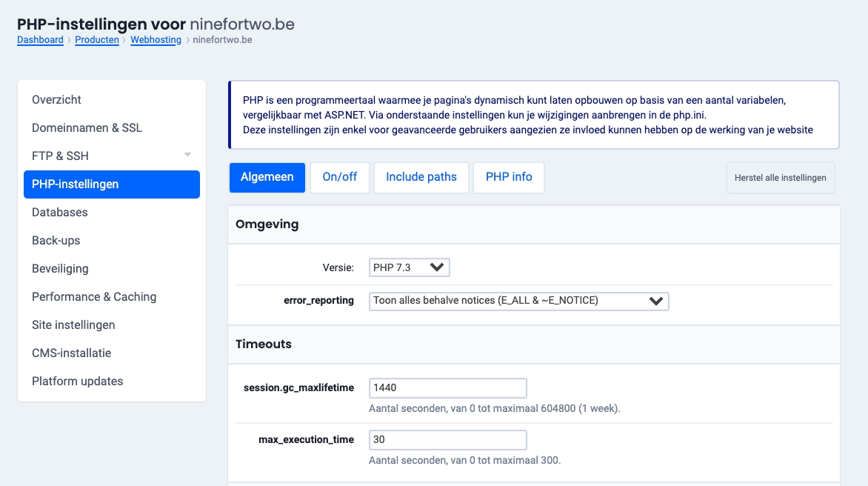Screen dimensions: 868x486
Task: Select the Algemeen tab
Action: click(267, 178)
